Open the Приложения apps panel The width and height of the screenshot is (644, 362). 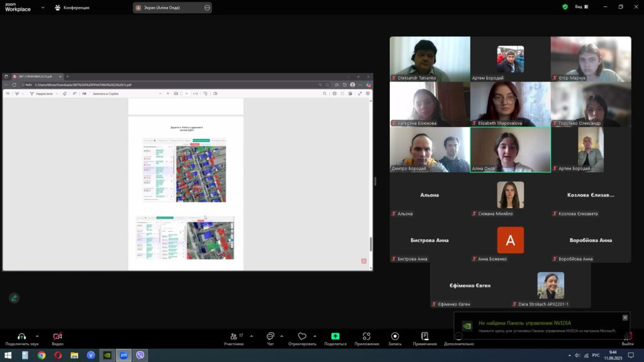point(367,339)
